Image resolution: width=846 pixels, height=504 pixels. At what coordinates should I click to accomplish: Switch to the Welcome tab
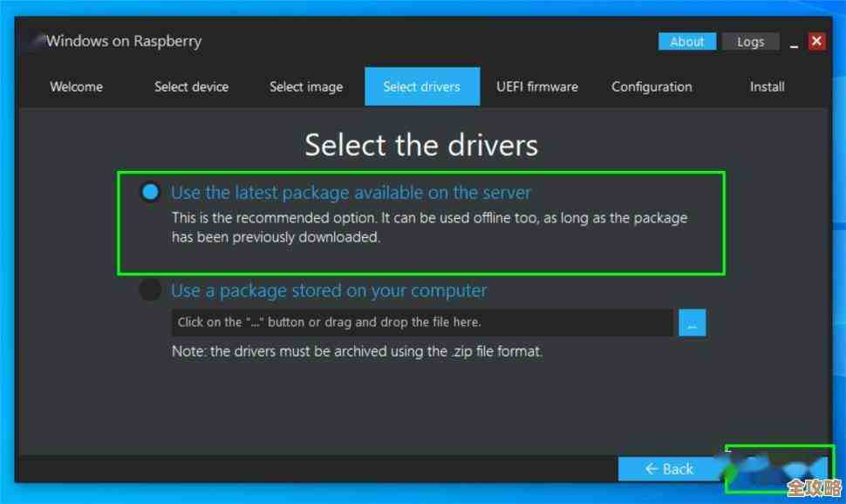tap(75, 86)
